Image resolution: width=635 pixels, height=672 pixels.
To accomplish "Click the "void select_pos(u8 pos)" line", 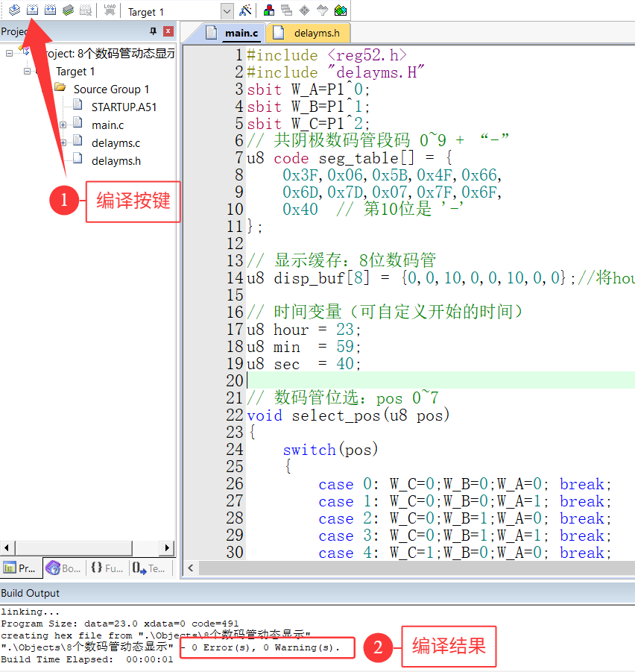I will (348, 415).
